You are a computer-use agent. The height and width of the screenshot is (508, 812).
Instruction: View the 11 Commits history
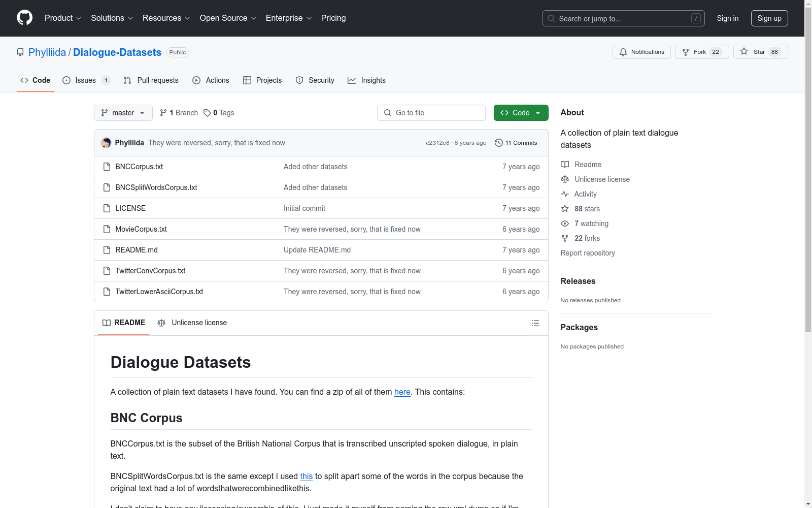pos(516,143)
